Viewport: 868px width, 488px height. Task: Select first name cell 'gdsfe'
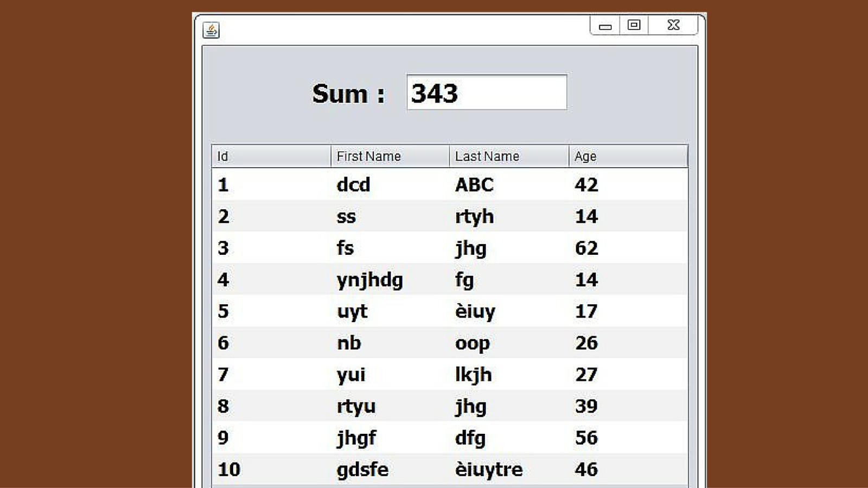(390, 469)
